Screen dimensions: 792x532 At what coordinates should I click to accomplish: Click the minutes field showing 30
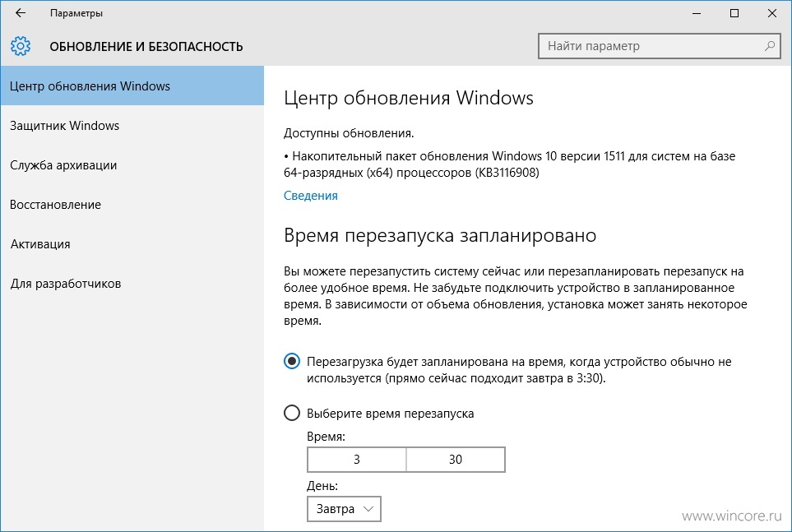click(x=456, y=460)
